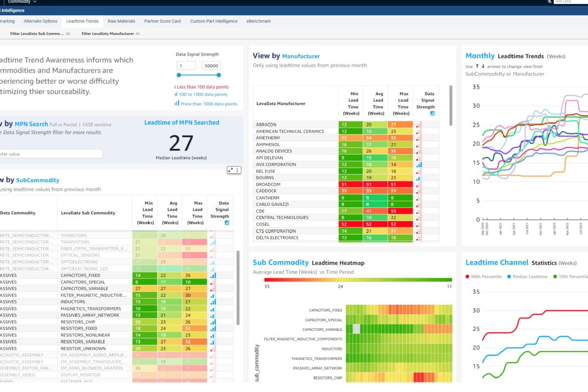The height and width of the screenshot is (392, 588).
Task: Open the three-dot menu on SubCommodity panel
Action: click(237, 170)
